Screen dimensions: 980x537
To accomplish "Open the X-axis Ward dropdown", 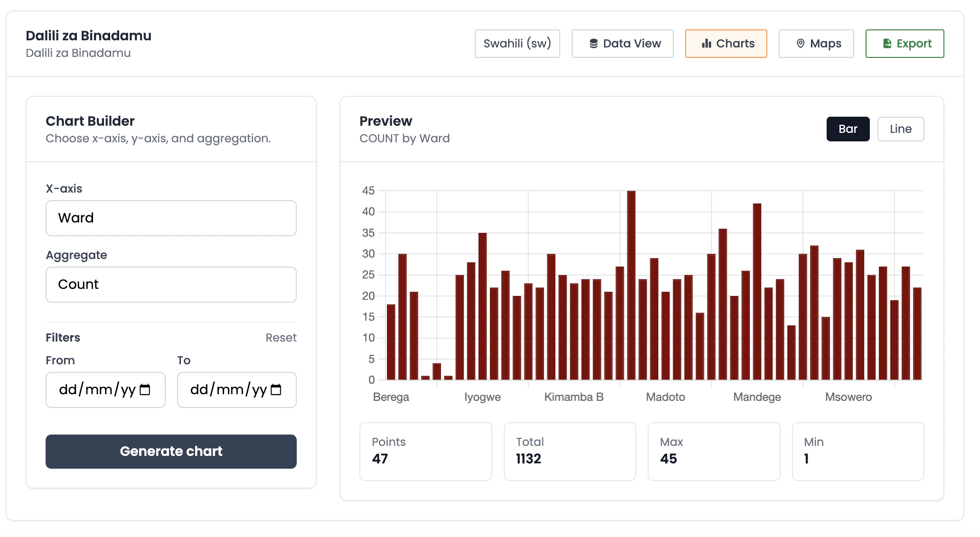I will (x=171, y=218).
